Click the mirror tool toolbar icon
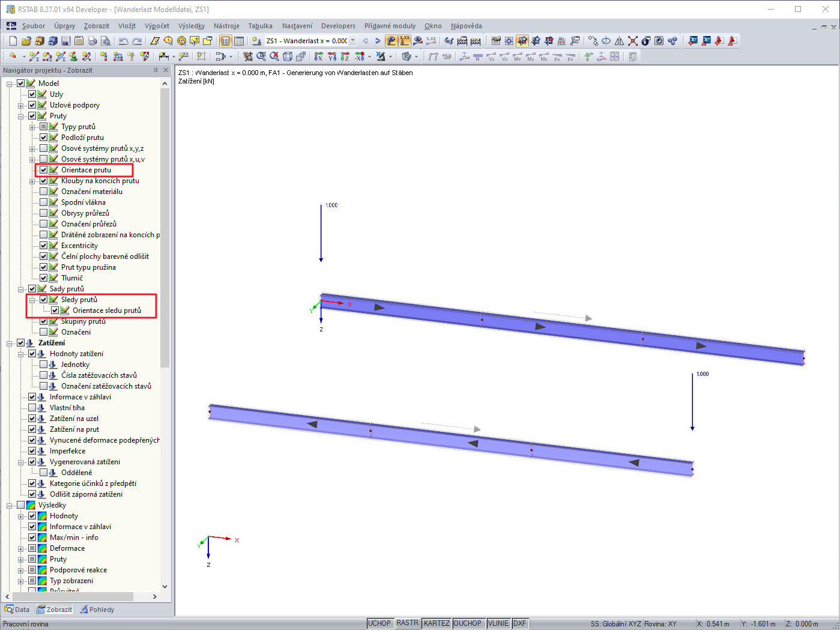Image resolution: width=840 pixels, height=630 pixels. (x=620, y=41)
